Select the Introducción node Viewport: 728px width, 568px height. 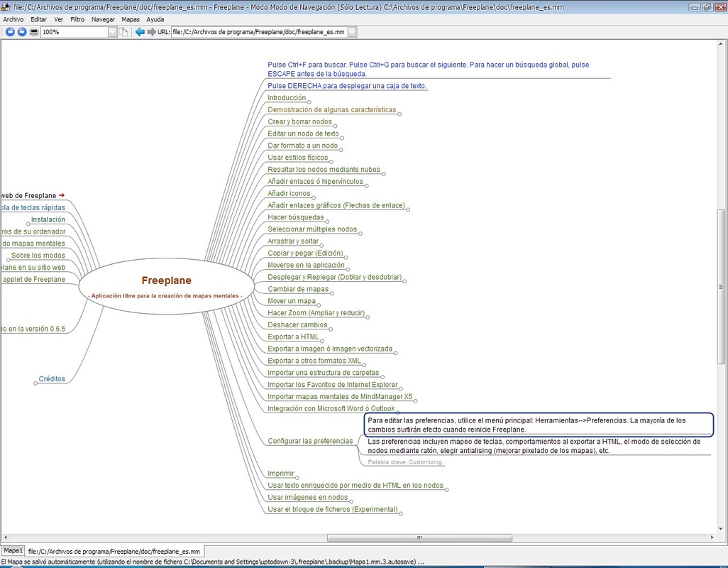[x=287, y=97]
